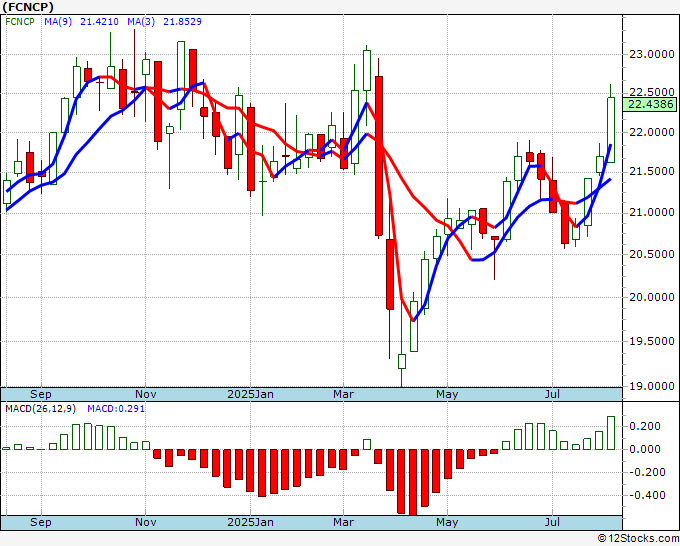
Task: Click Nov on the MACD time axis
Action: [146, 522]
